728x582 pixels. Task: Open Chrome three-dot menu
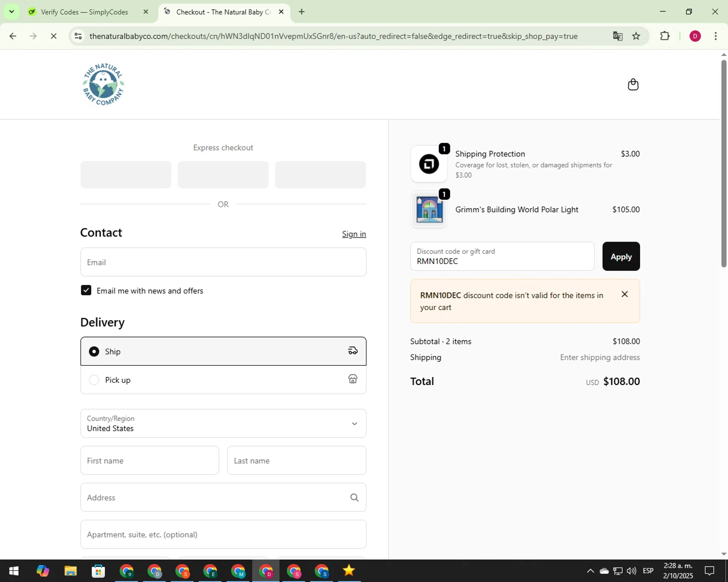click(715, 36)
